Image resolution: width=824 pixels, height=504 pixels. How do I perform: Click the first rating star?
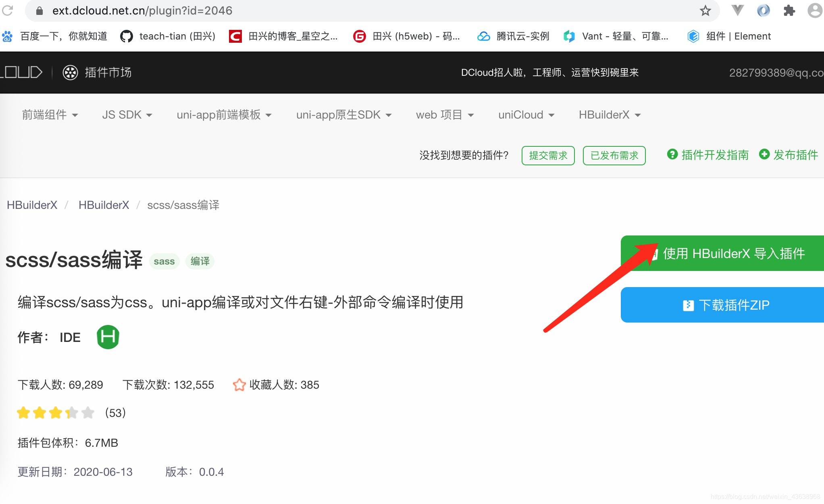[23, 412]
